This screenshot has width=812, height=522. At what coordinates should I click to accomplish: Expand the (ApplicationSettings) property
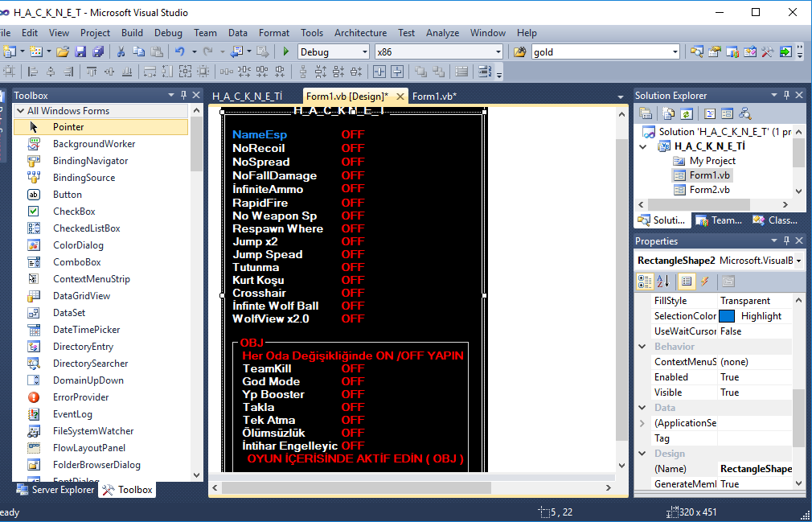[x=642, y=423]
